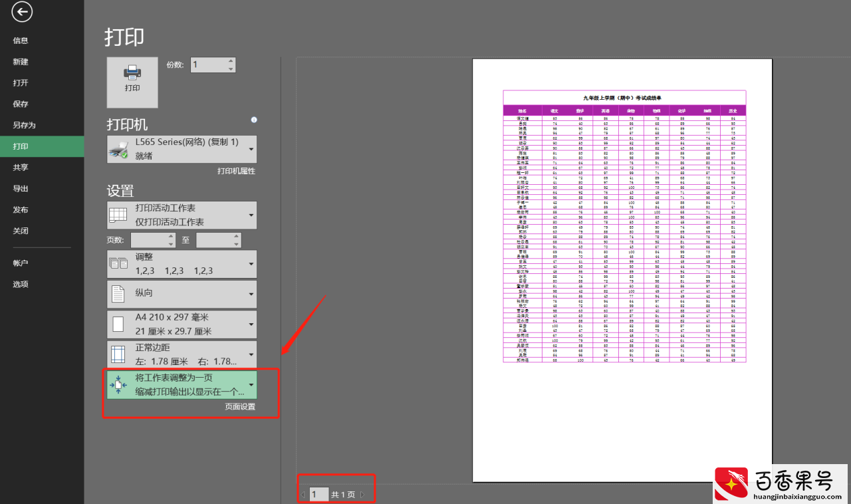Decrease copies with the down spinner

(x=231, y=68)
